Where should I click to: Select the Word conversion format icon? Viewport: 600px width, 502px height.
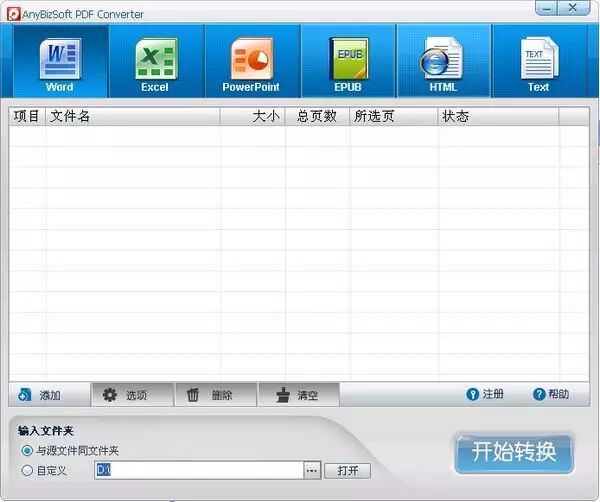pos(60,61)
